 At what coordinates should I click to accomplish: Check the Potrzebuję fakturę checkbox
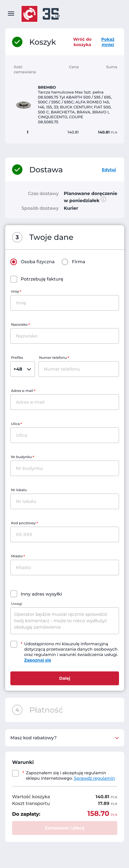tap(14, 279)
